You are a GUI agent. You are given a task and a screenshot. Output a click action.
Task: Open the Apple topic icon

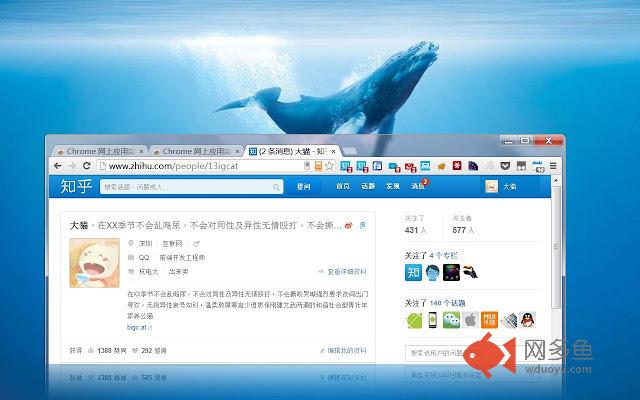point(470,320)
